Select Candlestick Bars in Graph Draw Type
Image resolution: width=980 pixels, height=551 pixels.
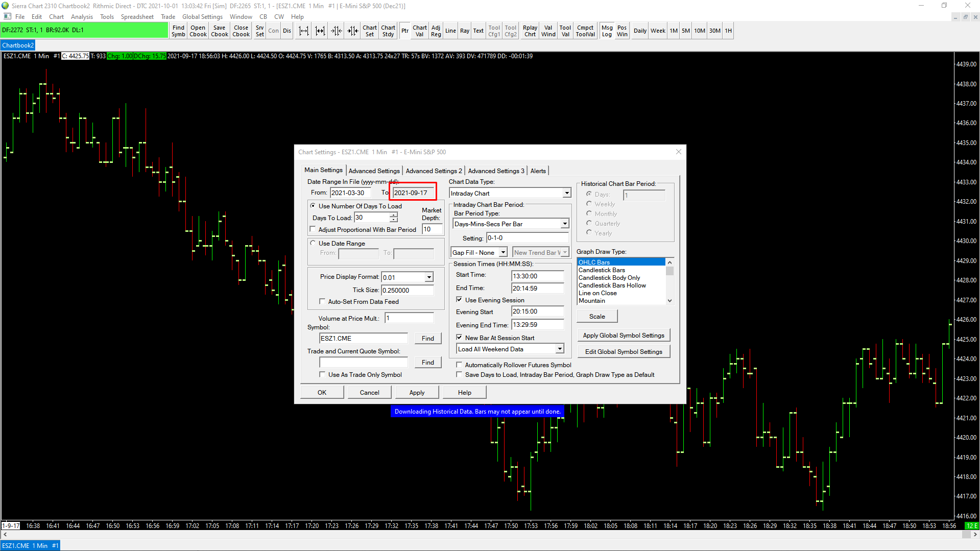pos(622,270)
